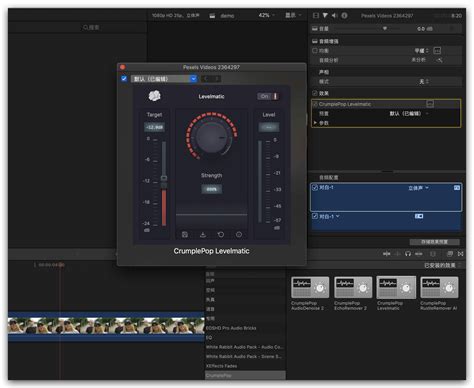The height and width of the screenshot is (388, 474).
Task: Open the viewer zoom 42% dropdown
Action: coord(266,15)
